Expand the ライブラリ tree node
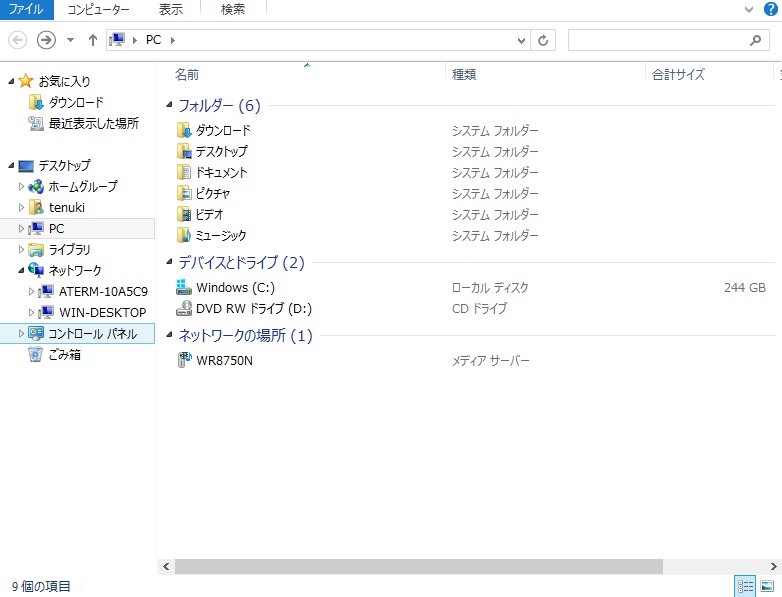Screen dimensions: 782x597 (x=21, y=249)
